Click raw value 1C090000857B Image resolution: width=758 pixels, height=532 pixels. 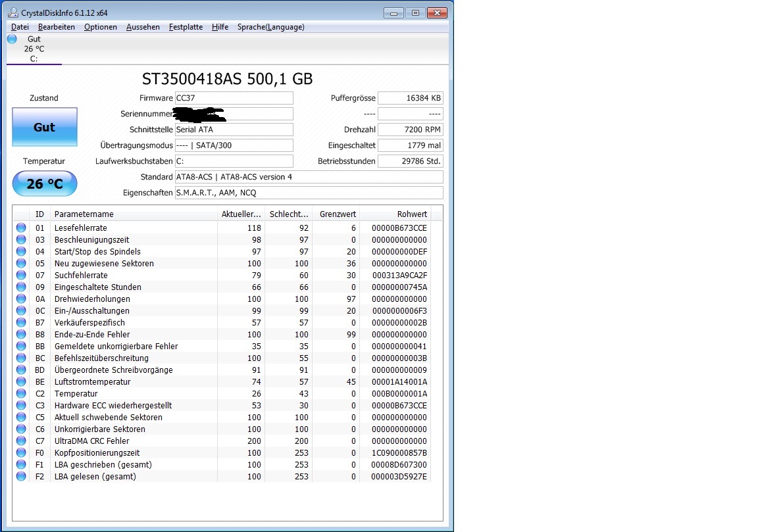[x=399, y=452]
